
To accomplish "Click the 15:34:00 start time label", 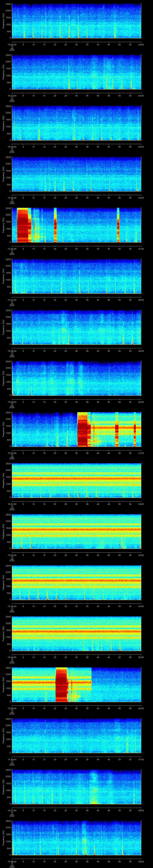I will point(12,657).
